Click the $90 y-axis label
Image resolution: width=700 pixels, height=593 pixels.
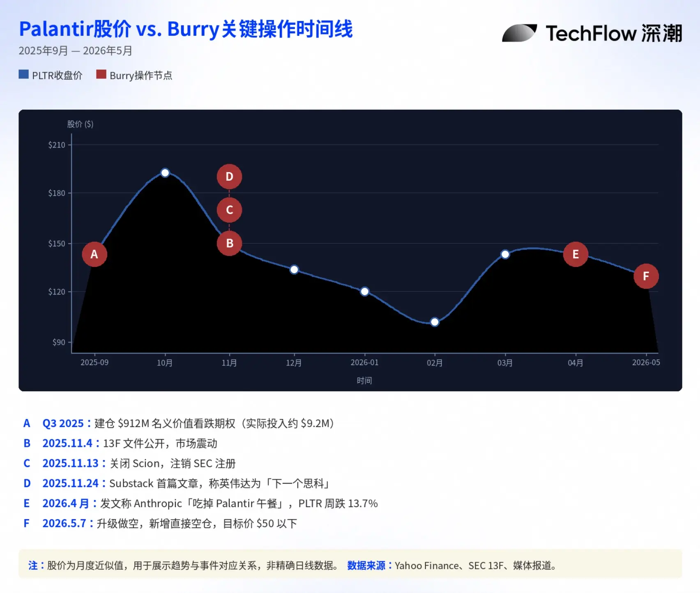59,342
